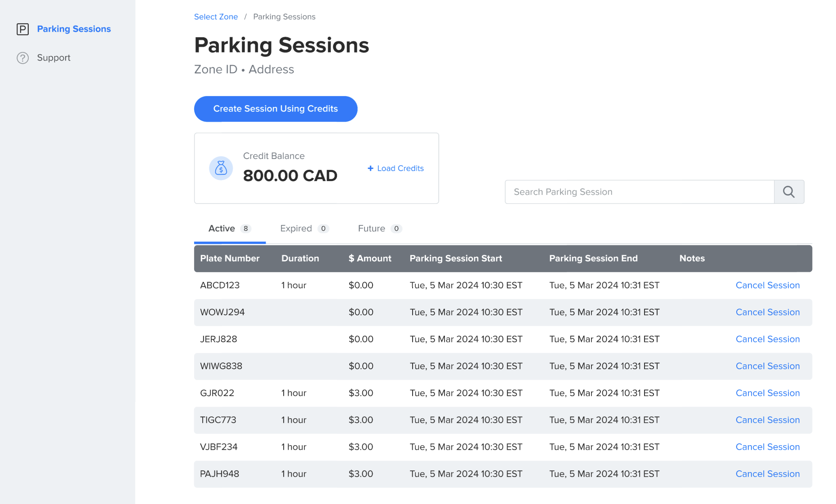Click the Parking Sessions P icon in sidebar
The height and width of the screenshot is (504, 836).
22,29
